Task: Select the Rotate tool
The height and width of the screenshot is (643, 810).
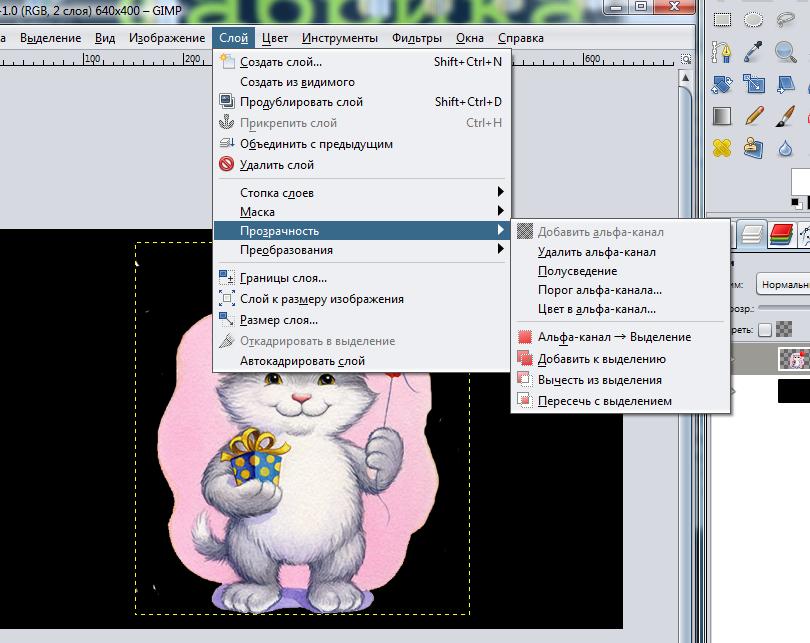Action: tap(722, 84)
